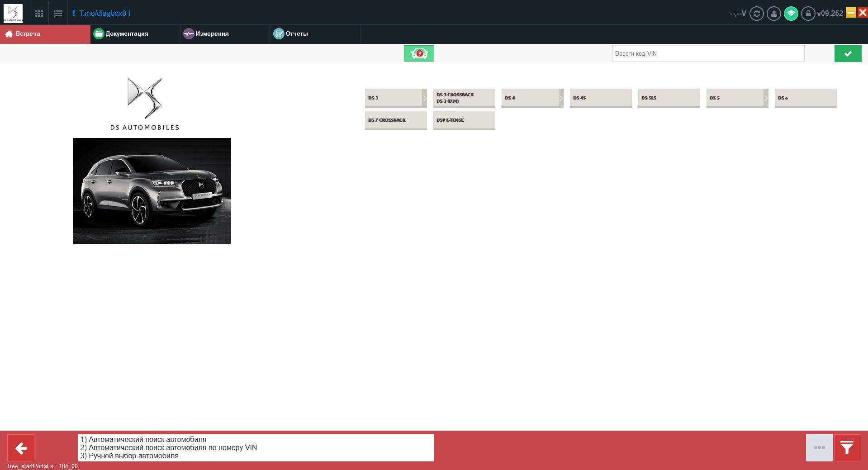Click the grey three-dots button
The height and width of the screenshot is (470, 868).
point(819,448)
